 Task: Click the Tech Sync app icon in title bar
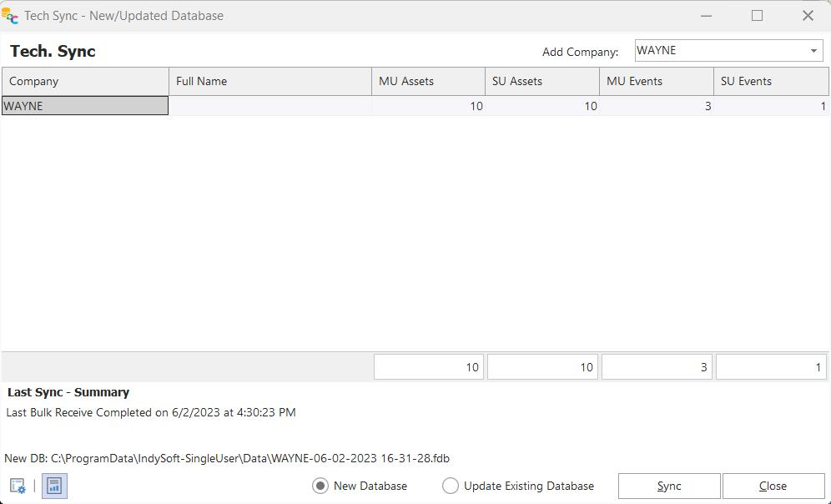10,16
